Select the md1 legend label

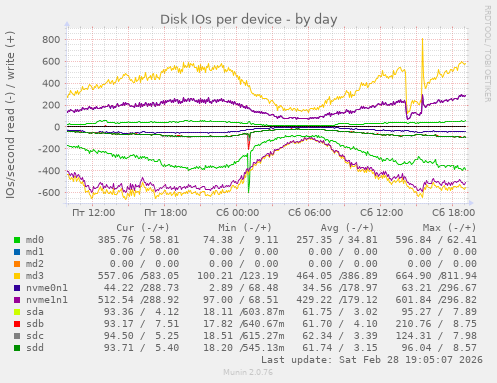coord(35,252)
